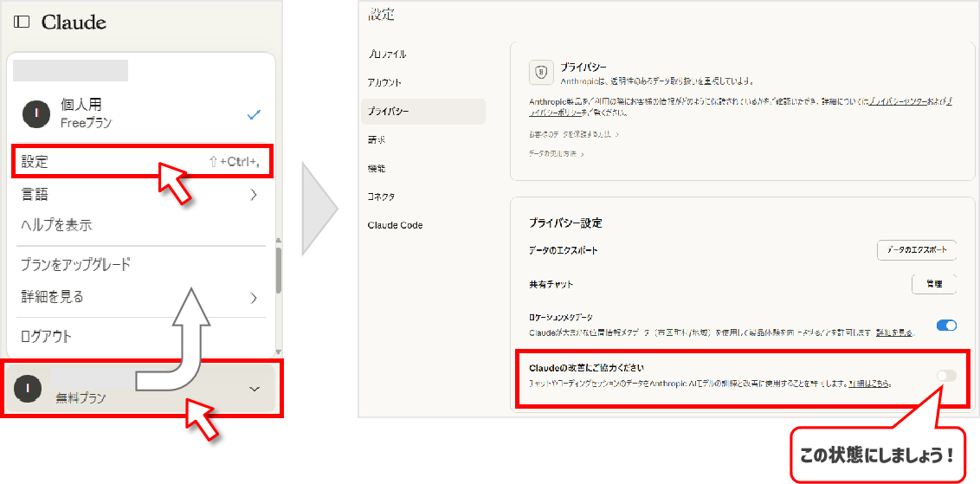Expand the 詳細を見る submenu arrow
Screen dimensions: 980x484
(254, 298)
